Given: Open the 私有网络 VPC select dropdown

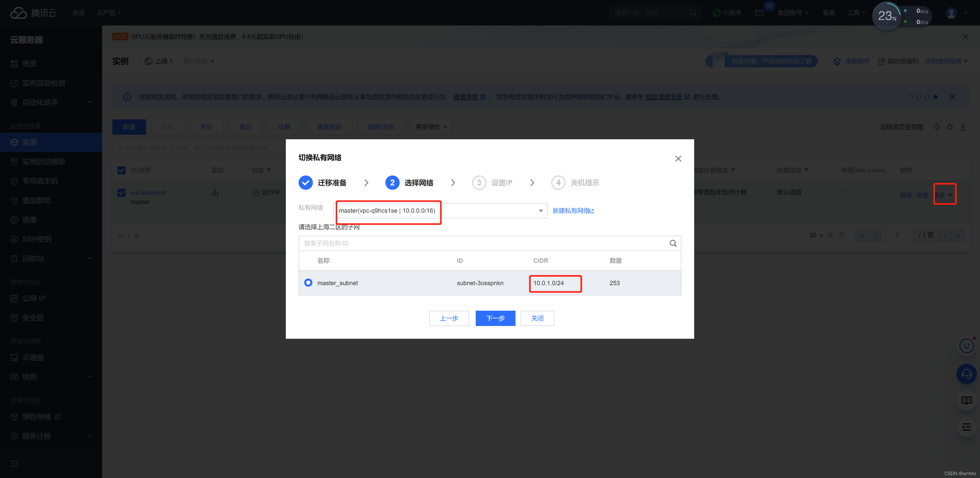Looking at the screenshot, I should tap(440, 211).
